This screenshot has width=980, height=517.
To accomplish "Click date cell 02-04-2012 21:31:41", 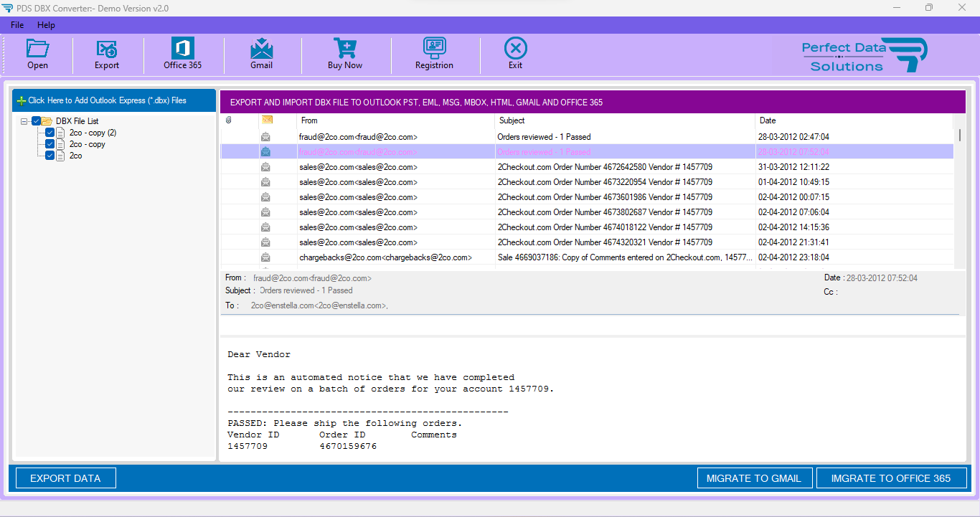I will [x=793, y=242].
